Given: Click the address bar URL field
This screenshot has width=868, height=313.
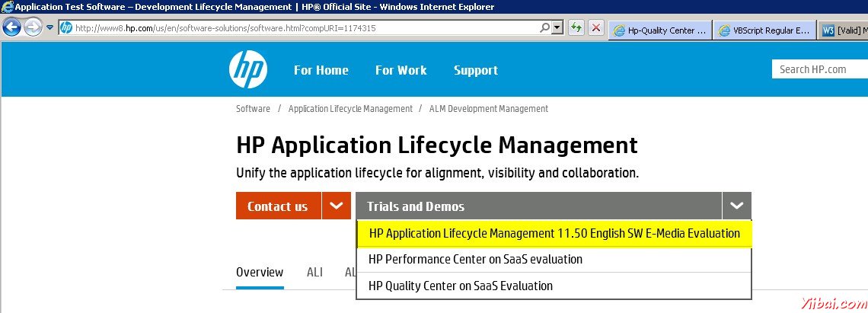Looking at the screenshot, I should 305,28.
